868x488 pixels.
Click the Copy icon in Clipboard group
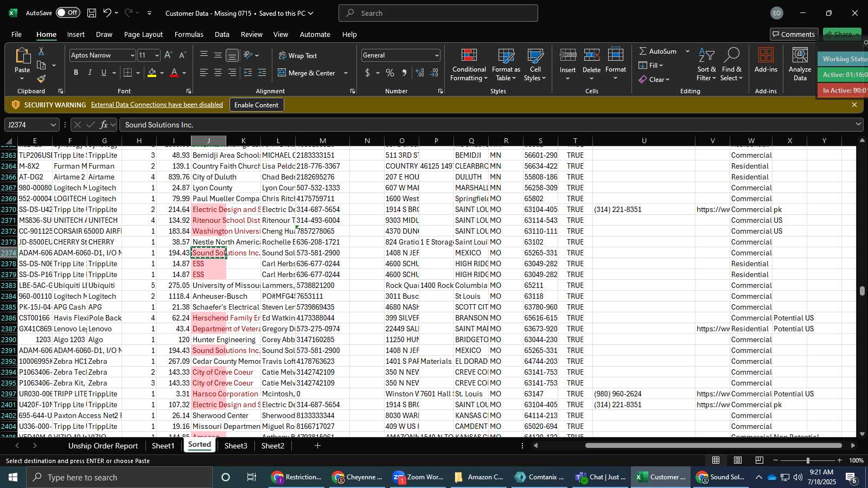[41, 65]
